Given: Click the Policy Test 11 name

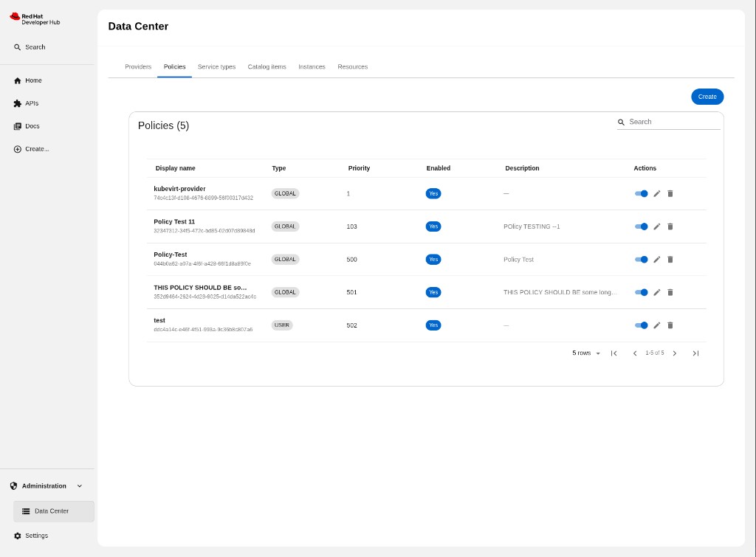Looking at the screenshot, I should 174,221.
